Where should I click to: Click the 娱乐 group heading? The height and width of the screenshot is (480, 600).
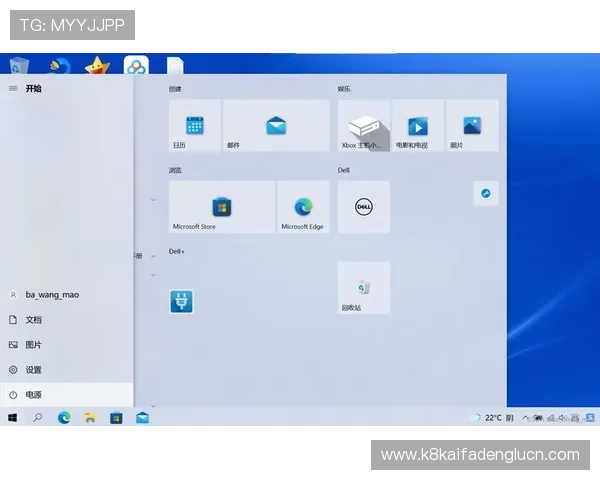[344, 89]
